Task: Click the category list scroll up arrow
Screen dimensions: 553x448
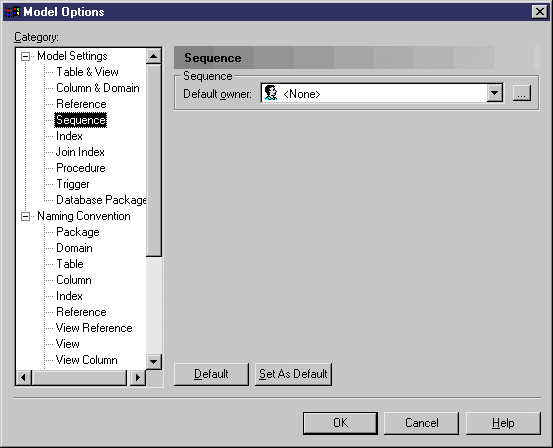Action: (153, 56)
